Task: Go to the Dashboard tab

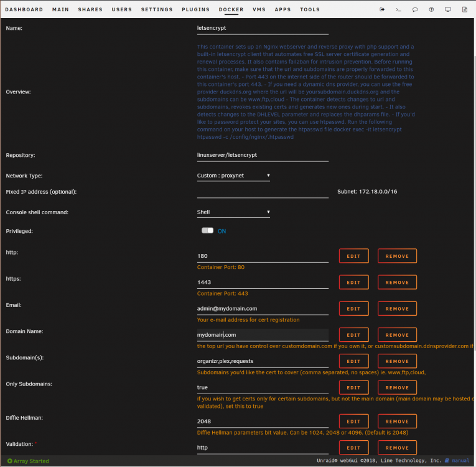Action: click(x=24, y=9)
